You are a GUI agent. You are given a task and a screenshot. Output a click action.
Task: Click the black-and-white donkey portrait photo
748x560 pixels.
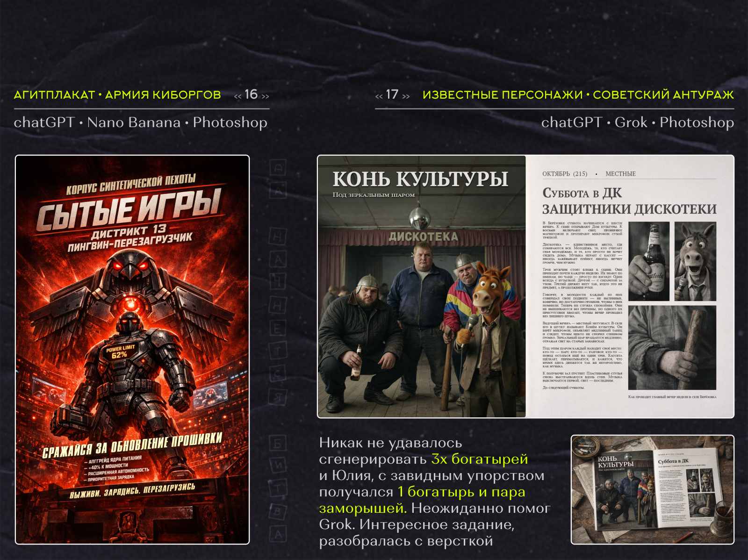click(695, 261)
